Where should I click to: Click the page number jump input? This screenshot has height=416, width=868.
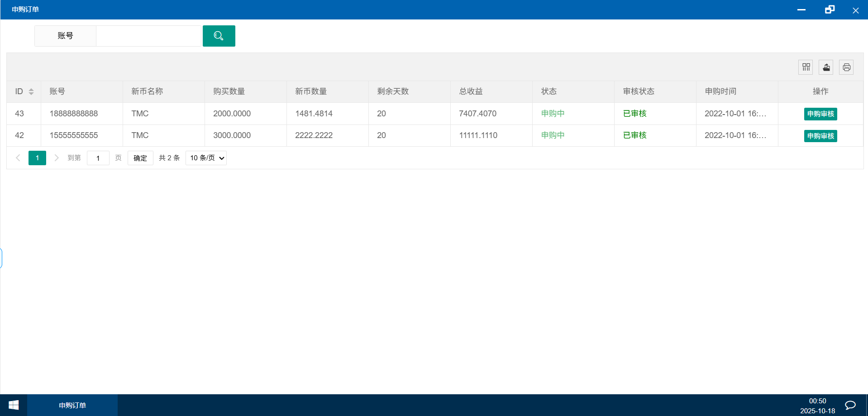coord(98,158)
